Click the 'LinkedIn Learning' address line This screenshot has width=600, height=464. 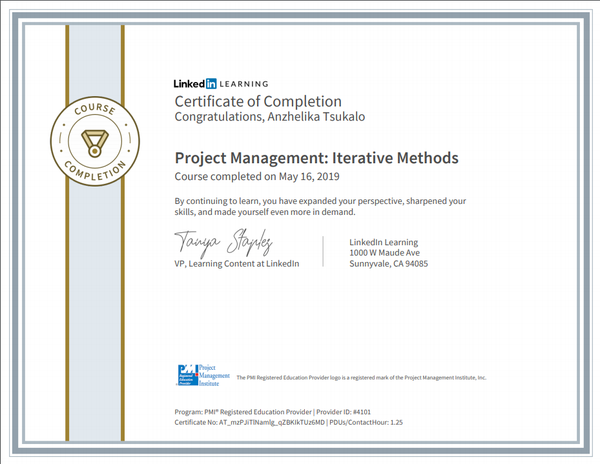(383, 242)
